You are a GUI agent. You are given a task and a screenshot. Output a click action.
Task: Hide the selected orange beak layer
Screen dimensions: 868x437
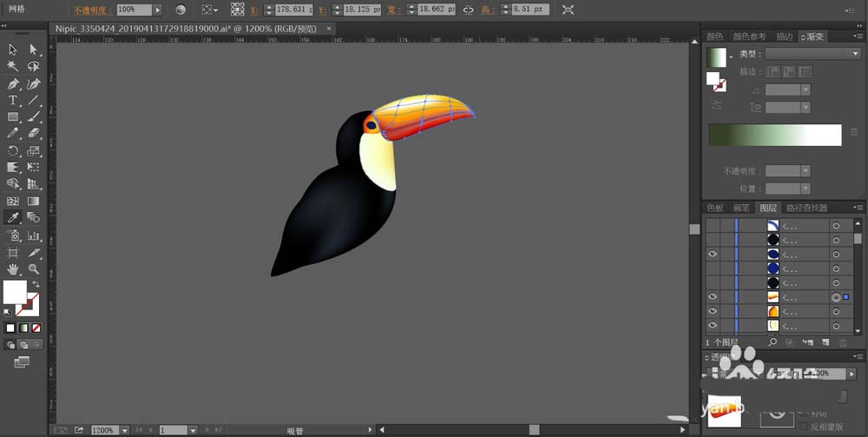click(713, 297)
